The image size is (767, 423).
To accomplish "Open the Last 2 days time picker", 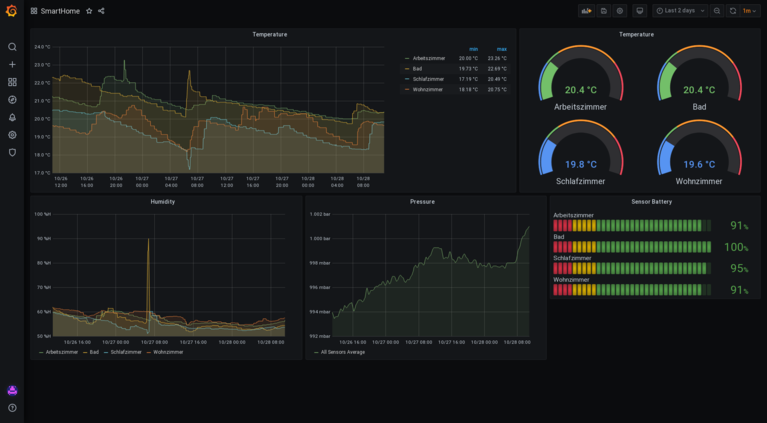I will coord(680,11).
